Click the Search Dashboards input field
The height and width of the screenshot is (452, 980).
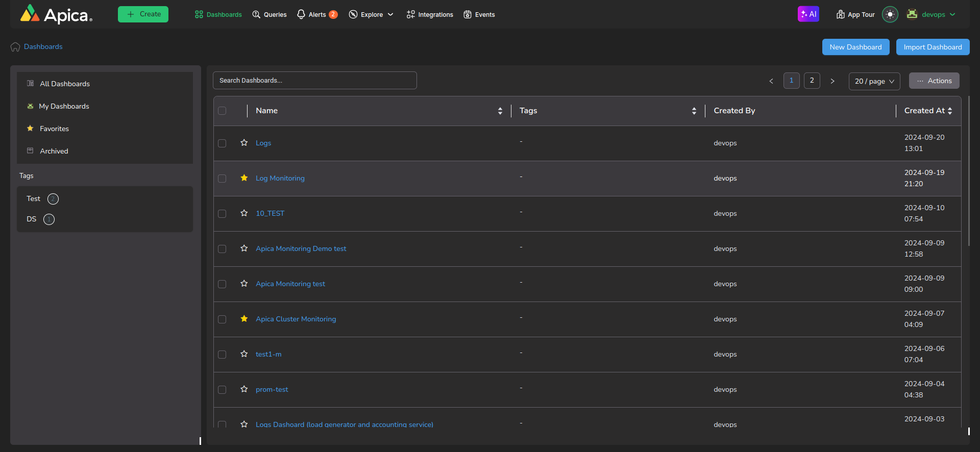pos(314,81)
